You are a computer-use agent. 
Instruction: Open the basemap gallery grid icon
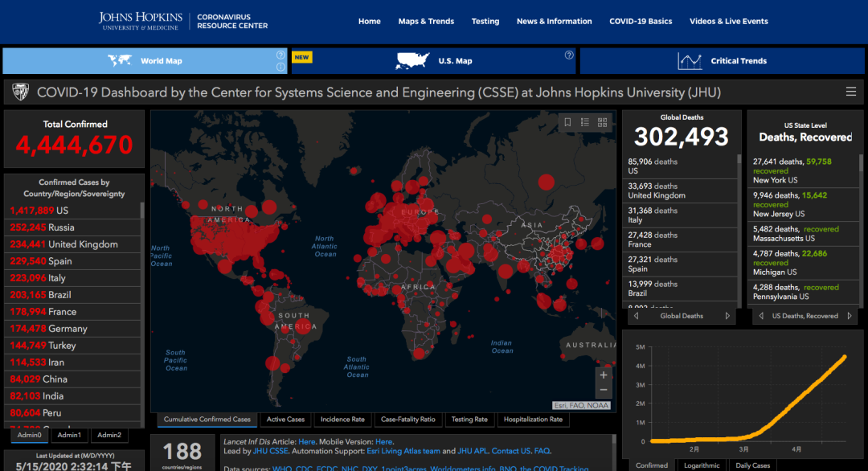click(x=602, y=122)
